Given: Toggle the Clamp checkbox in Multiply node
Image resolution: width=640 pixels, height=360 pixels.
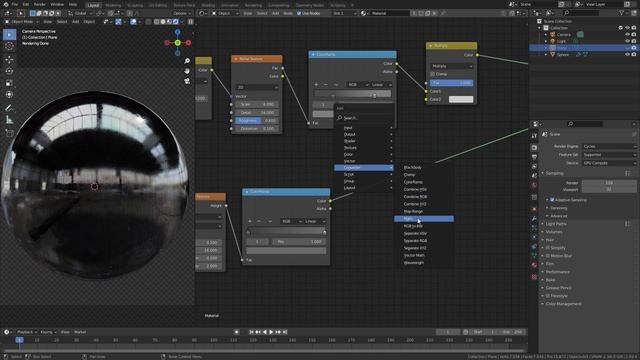Looking at the screenshot, I should click(432, 74).
